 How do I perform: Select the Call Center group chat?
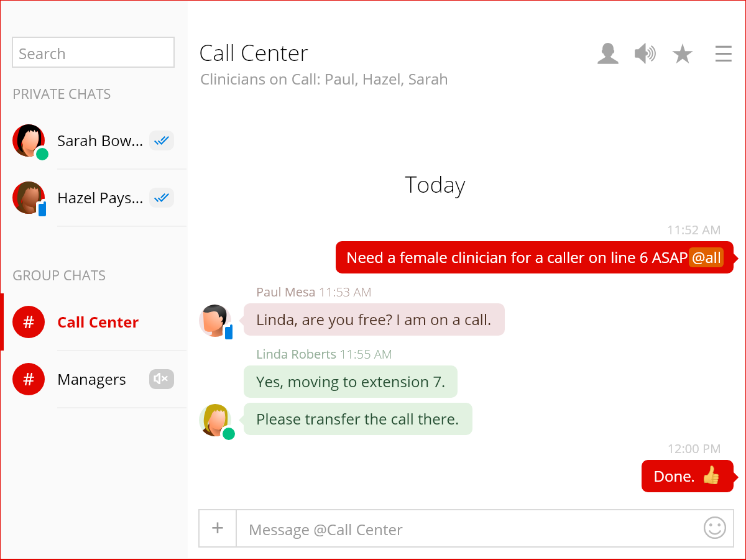(98, 323)
